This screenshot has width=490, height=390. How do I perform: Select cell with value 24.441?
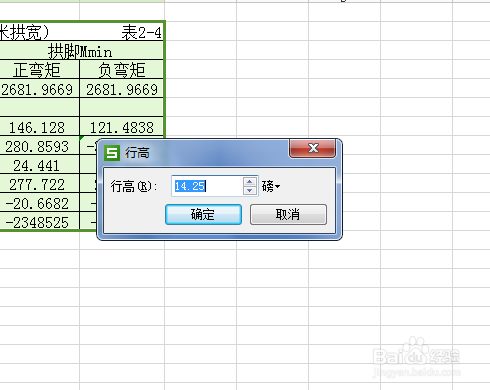39,165
